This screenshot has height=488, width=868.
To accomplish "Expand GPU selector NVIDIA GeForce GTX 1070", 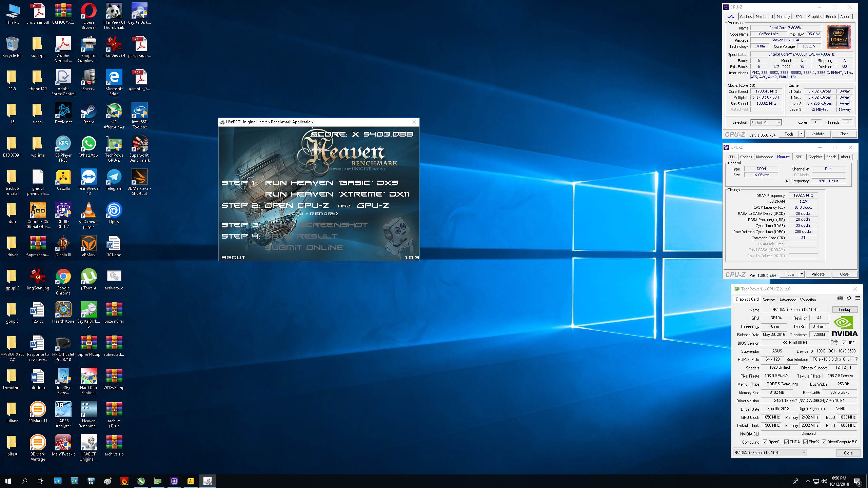I will pos(770,452).
